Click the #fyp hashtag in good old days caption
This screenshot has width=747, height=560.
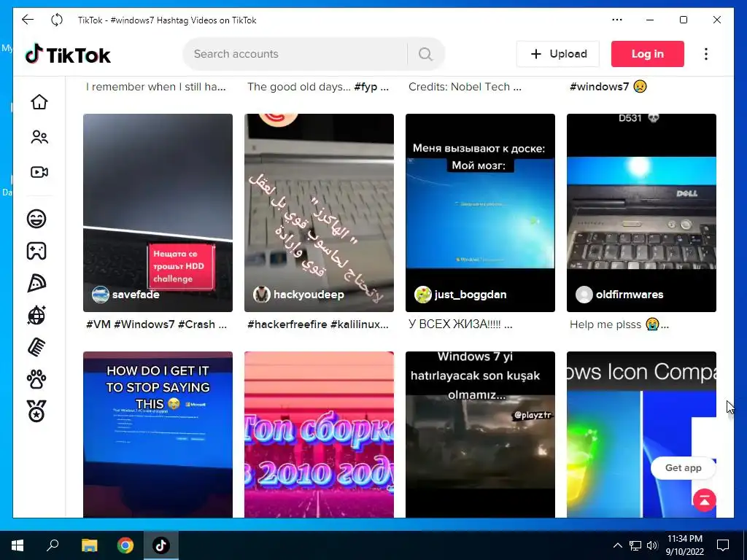pos(366,87)
